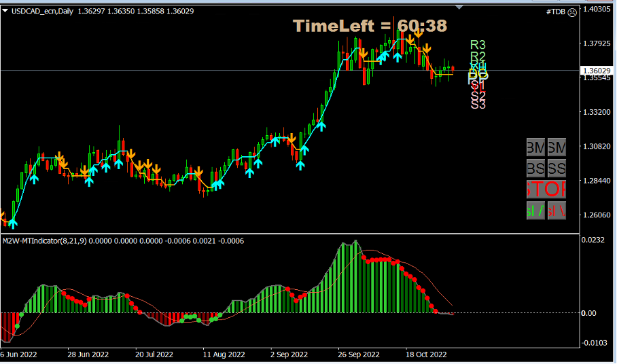Click the red sl \ button

(x=557, y=211)
